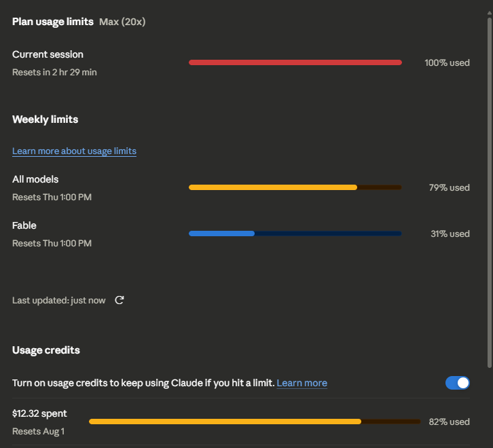
Task: Click the 31% used label
Action: click(450, 234)
